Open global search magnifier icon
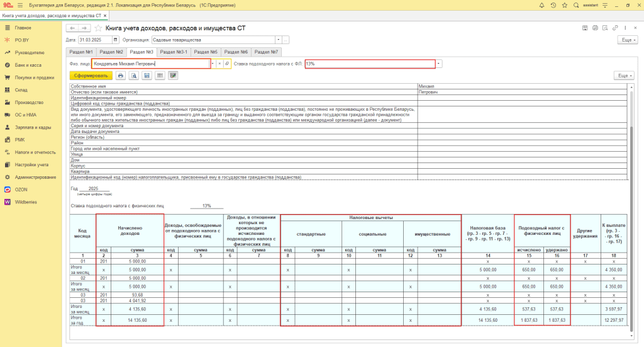This screenshot has height=347, width=644. click(576, 5)
